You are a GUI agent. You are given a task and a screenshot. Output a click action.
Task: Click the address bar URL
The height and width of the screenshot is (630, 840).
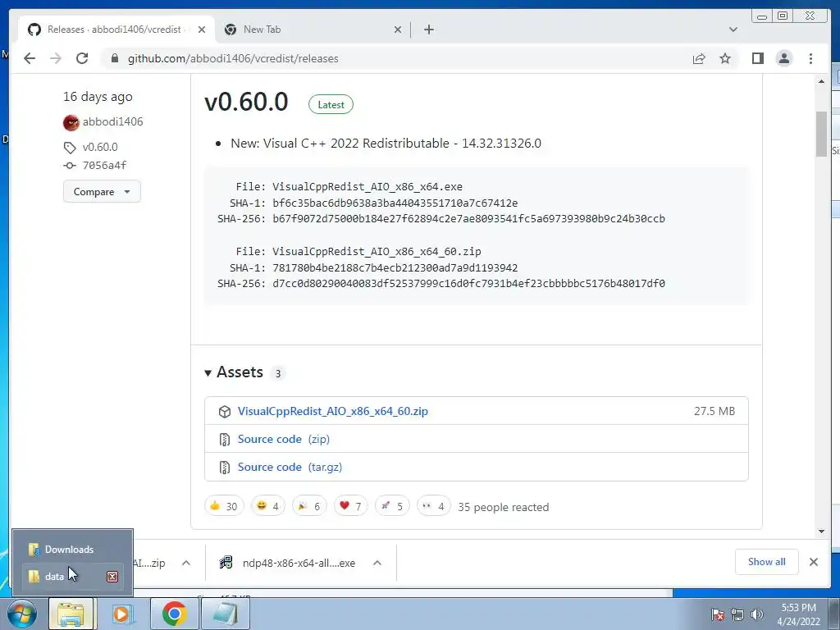tap(233, 58)
